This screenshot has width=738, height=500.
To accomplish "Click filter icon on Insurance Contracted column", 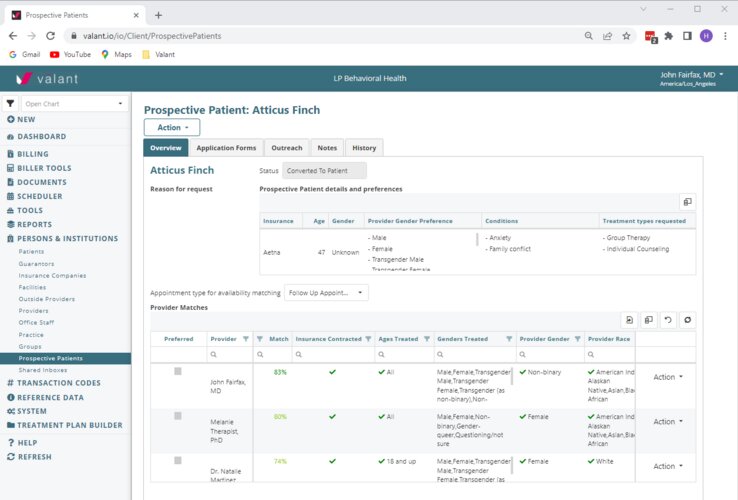I will pos(368,339).
